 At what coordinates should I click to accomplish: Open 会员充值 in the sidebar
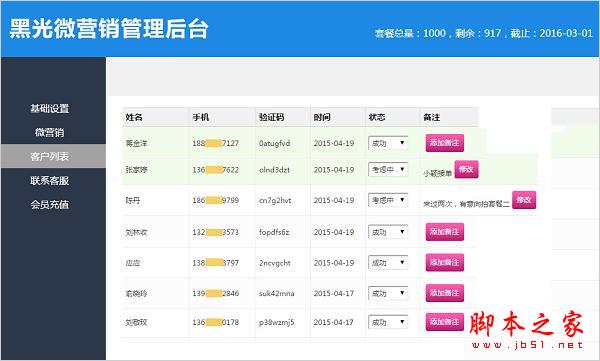(x=50, y=204)
